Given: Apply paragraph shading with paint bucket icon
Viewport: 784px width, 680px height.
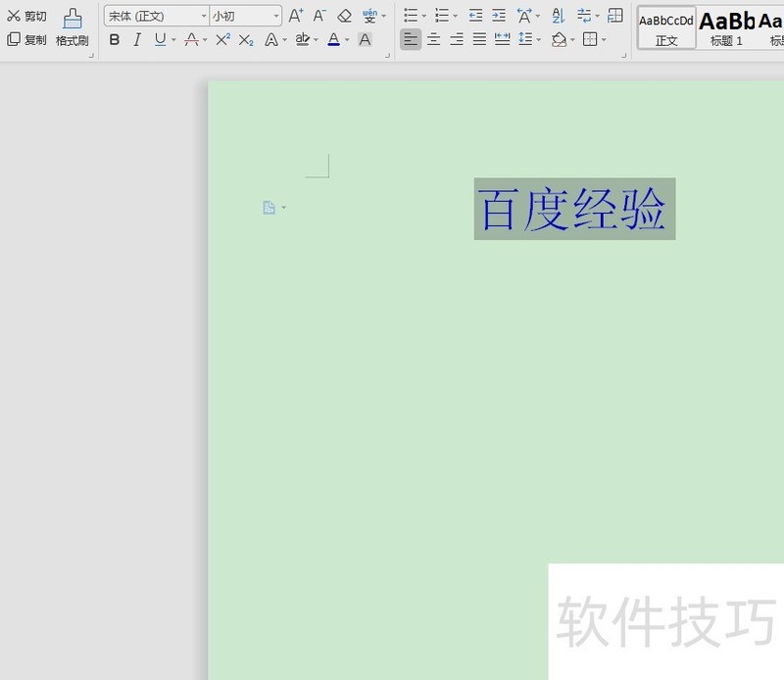Looking at the screenshot, I should tap(559, 39).
